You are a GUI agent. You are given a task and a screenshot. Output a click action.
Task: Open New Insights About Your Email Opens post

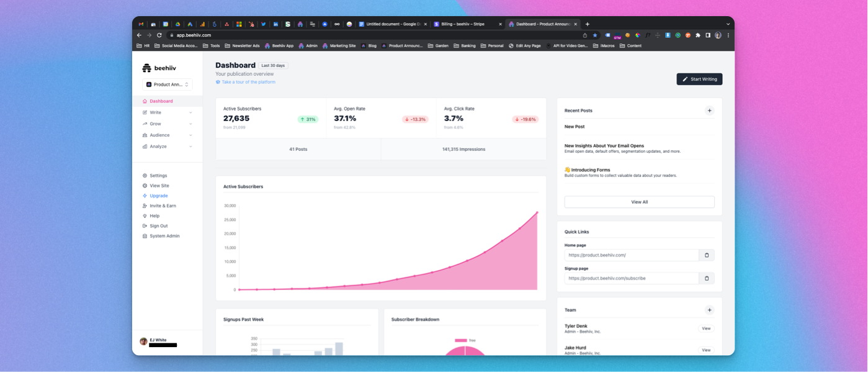coord(604,146)
